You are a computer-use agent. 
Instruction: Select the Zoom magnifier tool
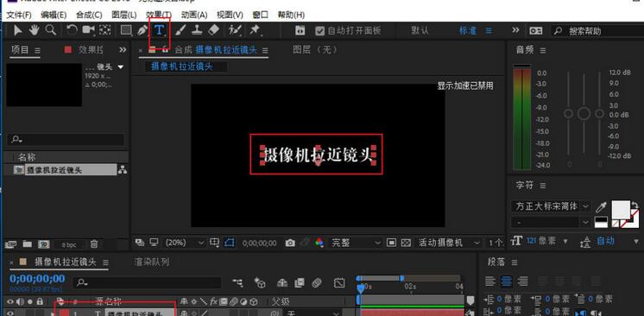(x=51, y=30)
